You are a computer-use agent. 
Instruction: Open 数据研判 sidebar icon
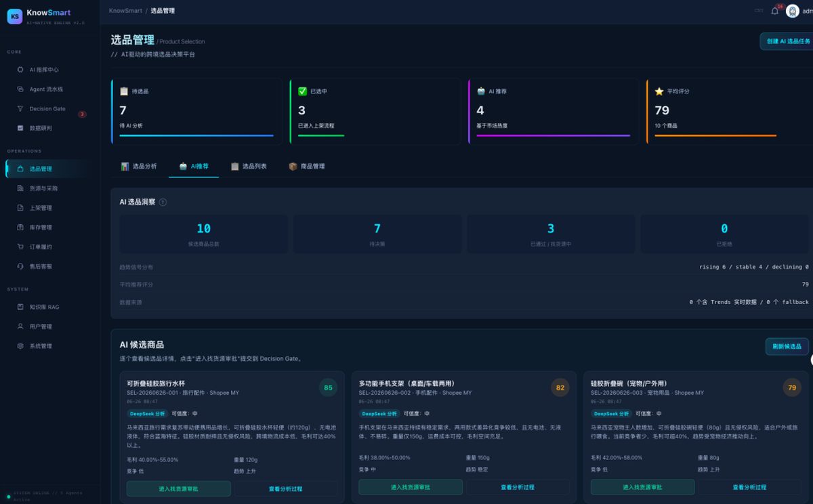(20, 128)
